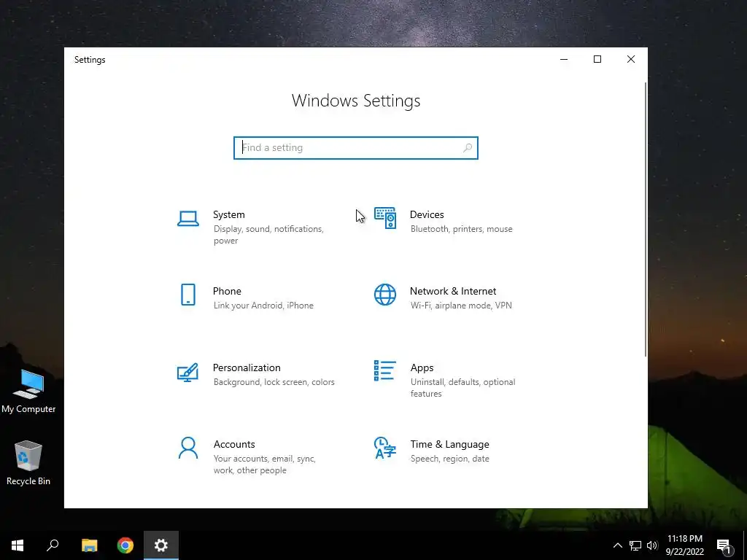Open the Time & Language title
This screenshot has width=747, height=560.
pos(449,444)
